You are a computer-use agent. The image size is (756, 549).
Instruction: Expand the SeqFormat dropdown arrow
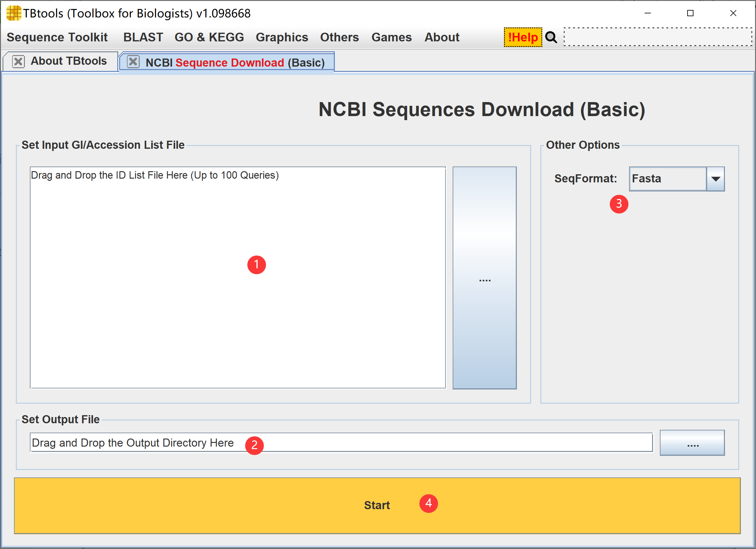tap(715, 179)
